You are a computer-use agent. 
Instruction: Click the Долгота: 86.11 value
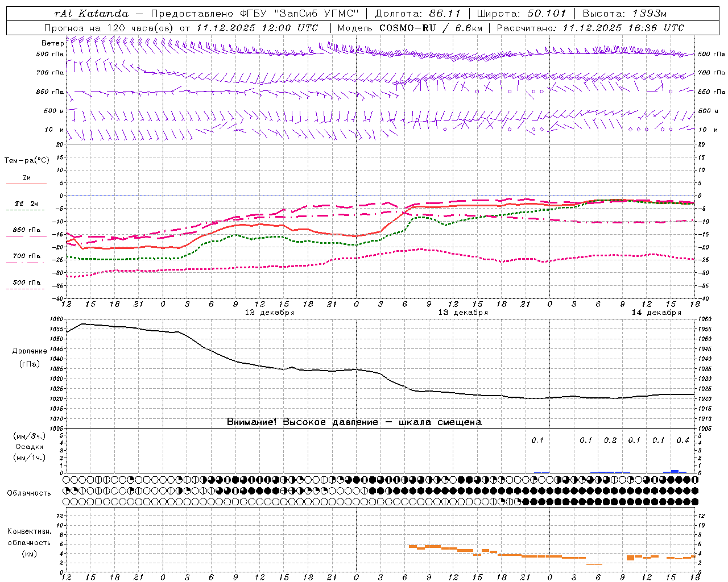point(418,14)
